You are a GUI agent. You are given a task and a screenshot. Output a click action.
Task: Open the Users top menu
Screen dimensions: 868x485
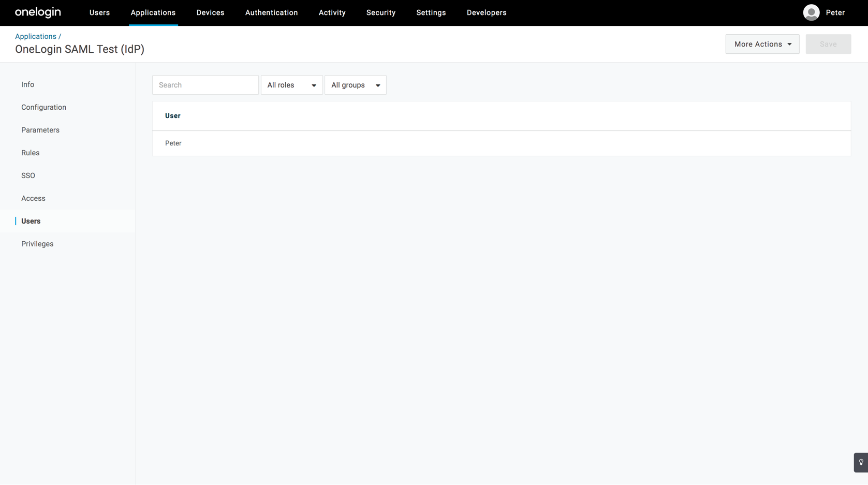99,12
